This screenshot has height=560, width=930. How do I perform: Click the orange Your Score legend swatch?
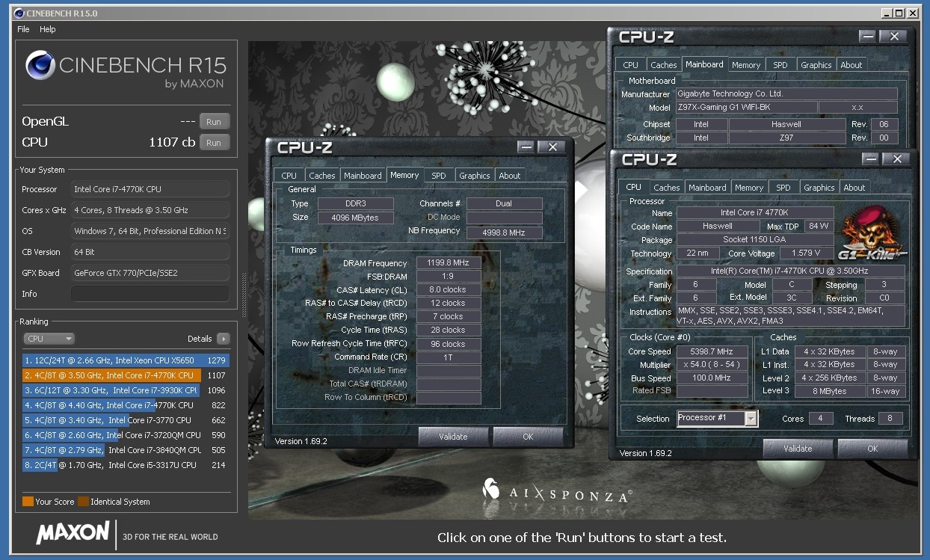28,502
